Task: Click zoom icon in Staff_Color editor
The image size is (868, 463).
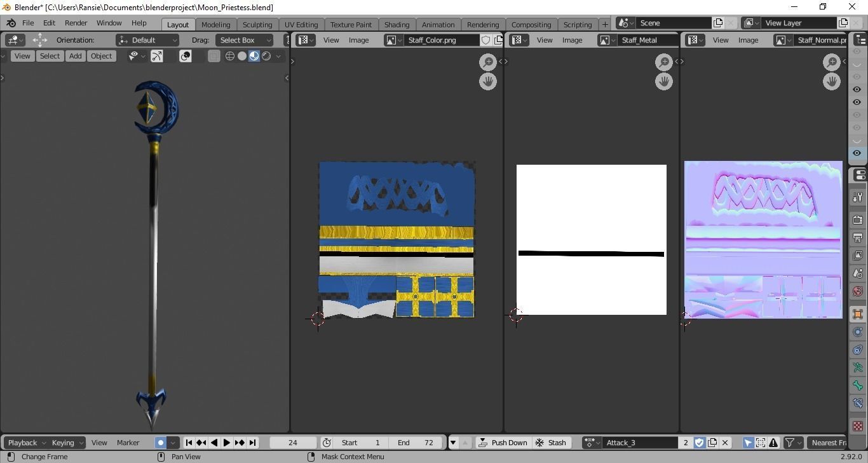Action: (487, 62)
